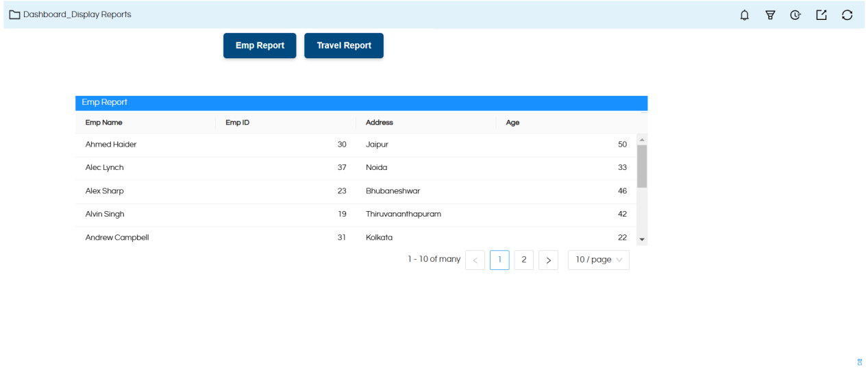Click the export/share arrow icon

[x=821, y=14]
